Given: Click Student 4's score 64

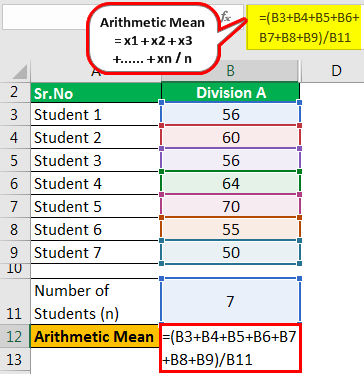Looking at the screenshot, I should [x=231, y=183].
